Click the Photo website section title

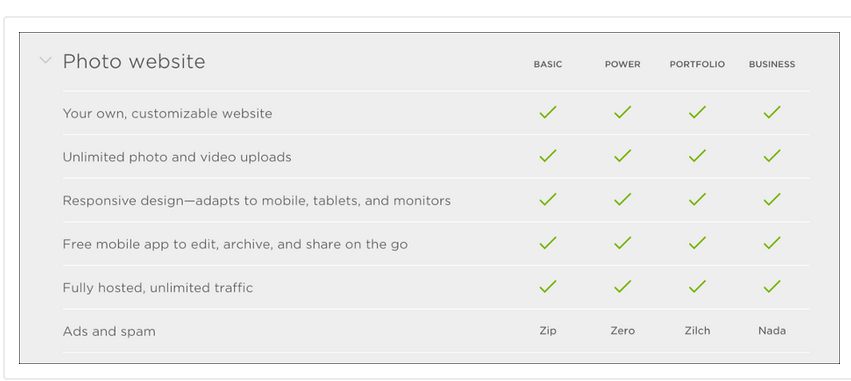pyautogui.click(x=134, y=61)
